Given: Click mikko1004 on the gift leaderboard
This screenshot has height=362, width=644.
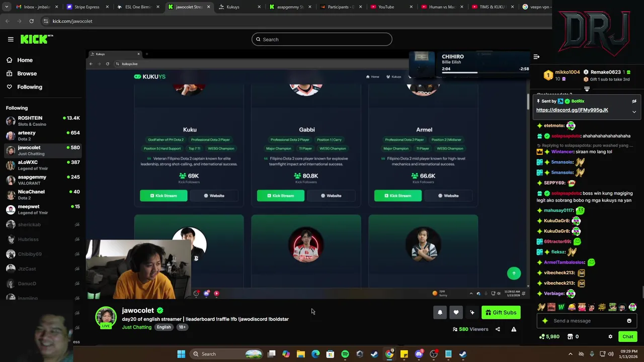Looking at the screenshot, I should pyautogui.click(x=567, y=72).
